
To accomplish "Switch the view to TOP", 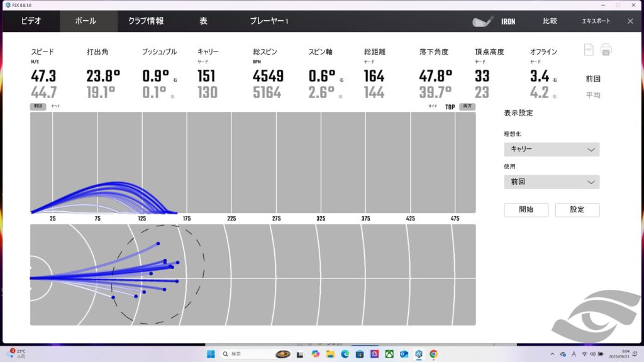I will coord(450,107).
